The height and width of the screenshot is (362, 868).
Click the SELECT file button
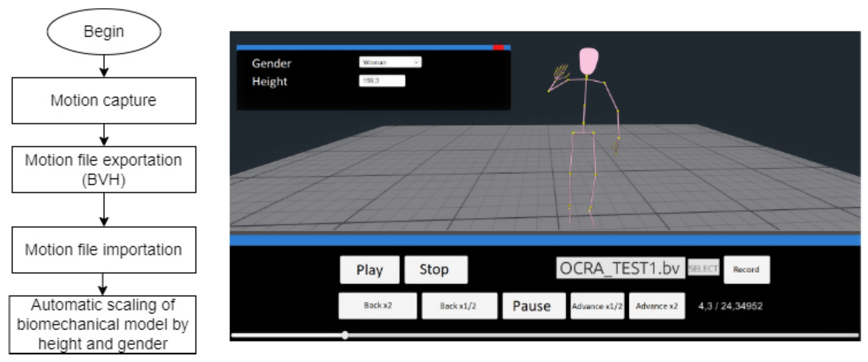[703, 268]
